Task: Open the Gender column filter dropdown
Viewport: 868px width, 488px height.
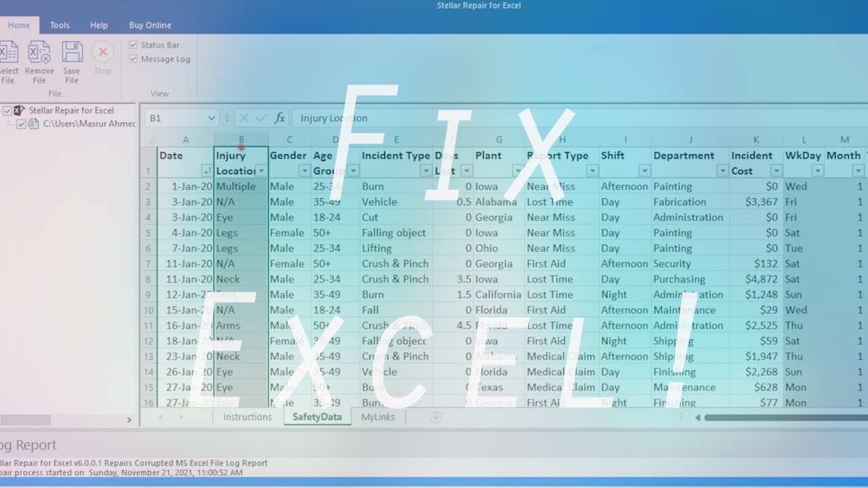Action: [304, 171]
